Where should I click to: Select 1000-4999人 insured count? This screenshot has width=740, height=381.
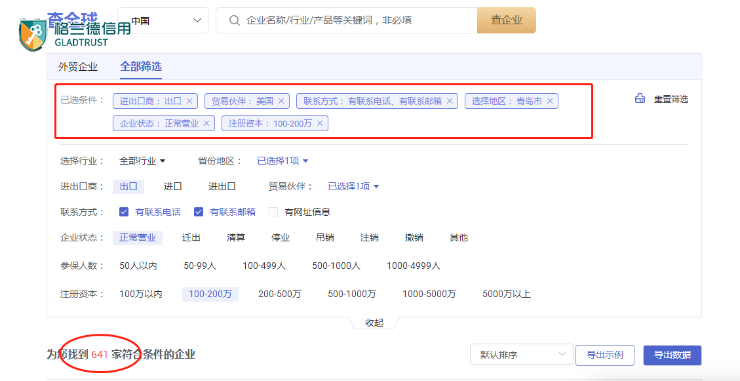click(x=413, y=266)
